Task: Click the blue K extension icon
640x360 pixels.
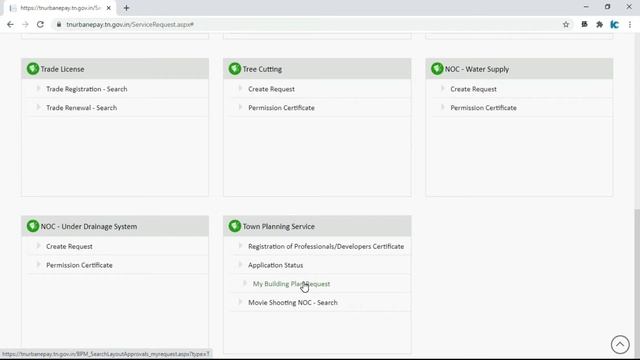Action: tap(614, 24)
